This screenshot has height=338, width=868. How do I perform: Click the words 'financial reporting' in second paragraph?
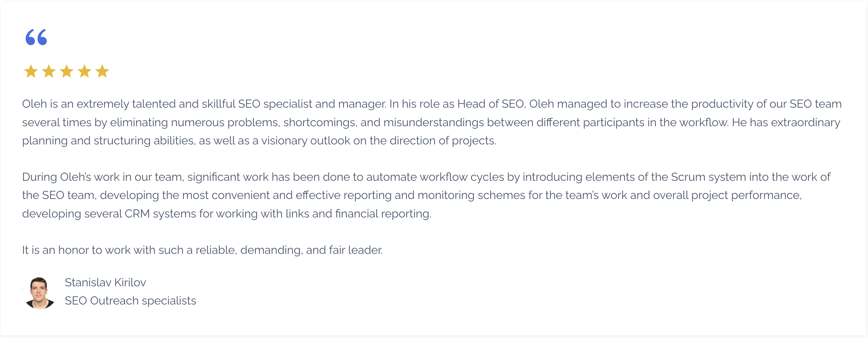[x=383, y=214]
